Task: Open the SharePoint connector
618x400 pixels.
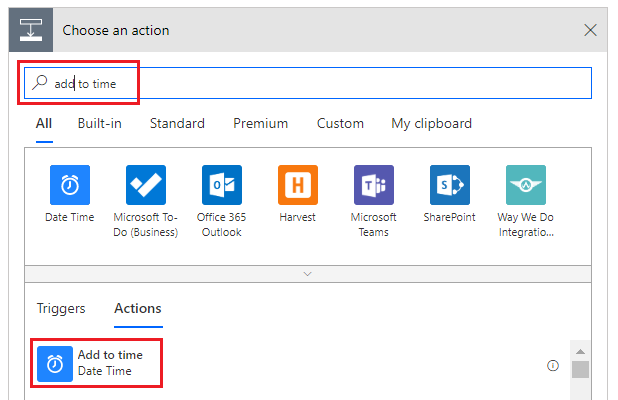Action: (x=450, y=185)
